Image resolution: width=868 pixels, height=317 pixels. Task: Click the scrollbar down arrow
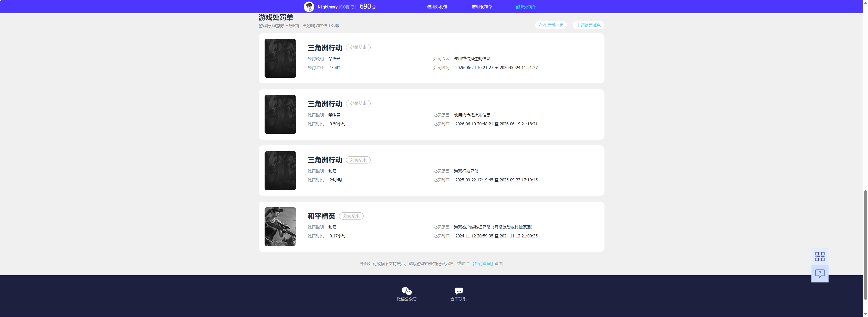[865, 314]
